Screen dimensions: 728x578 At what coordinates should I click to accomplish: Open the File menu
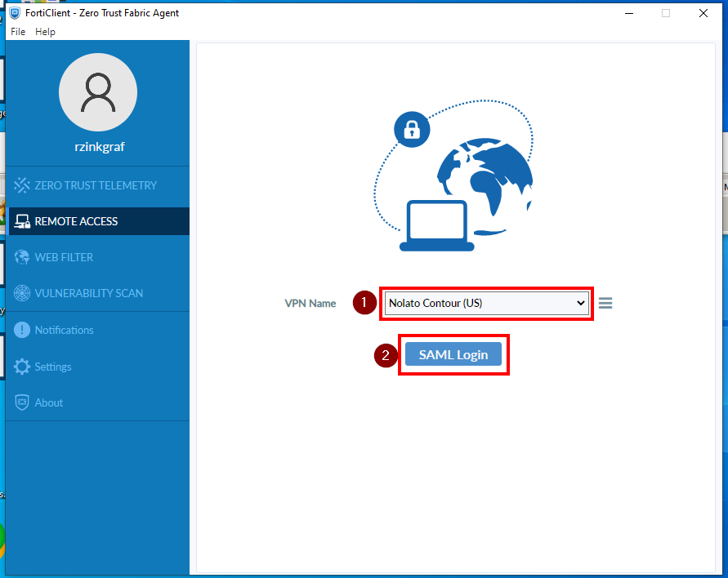click(x=18, y=32)
